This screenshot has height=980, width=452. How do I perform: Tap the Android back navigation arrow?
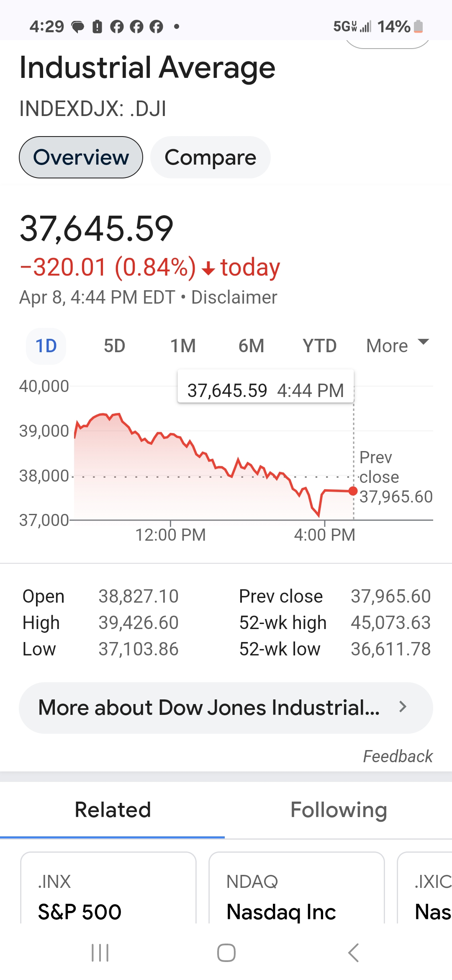(353, 953)
